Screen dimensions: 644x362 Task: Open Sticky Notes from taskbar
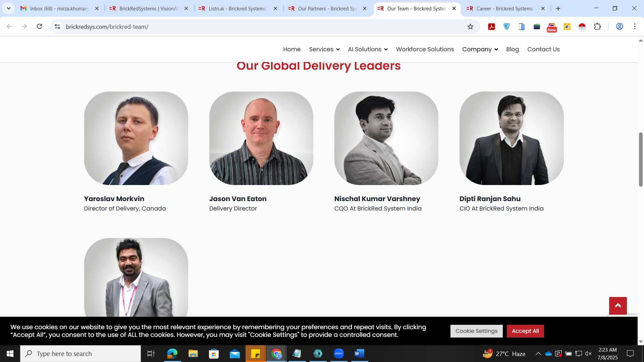[x=256, y=354]
